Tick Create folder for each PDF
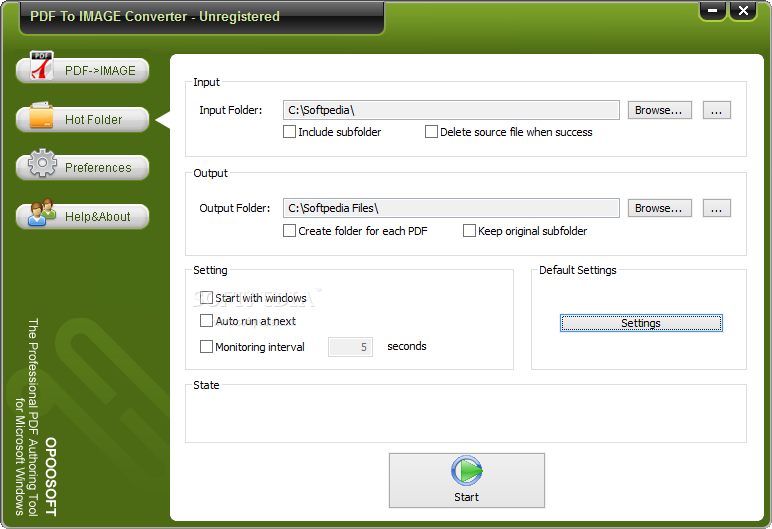 [x=290, y=231]
